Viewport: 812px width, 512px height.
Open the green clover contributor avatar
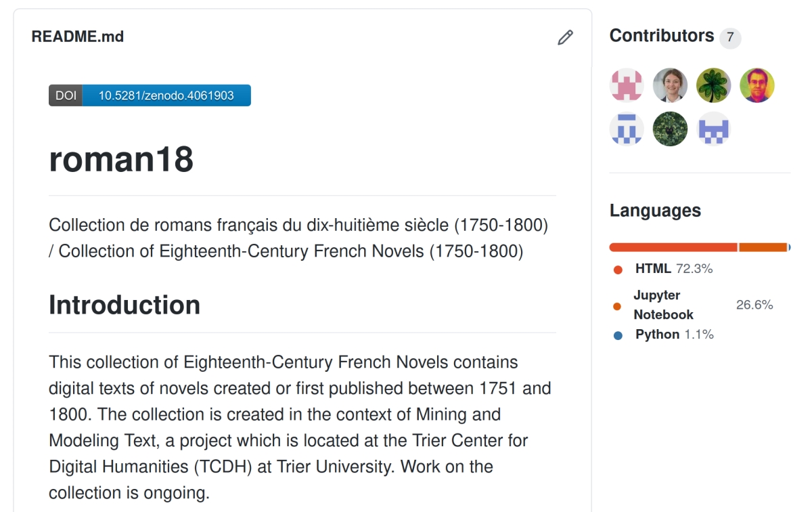coord(713,85)
